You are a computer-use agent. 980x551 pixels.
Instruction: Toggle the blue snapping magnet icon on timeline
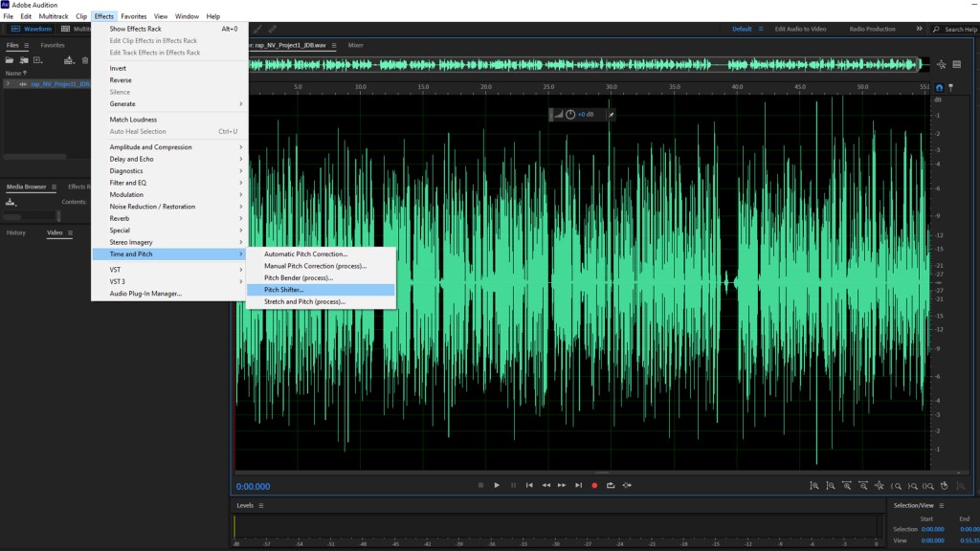(939, 87)
